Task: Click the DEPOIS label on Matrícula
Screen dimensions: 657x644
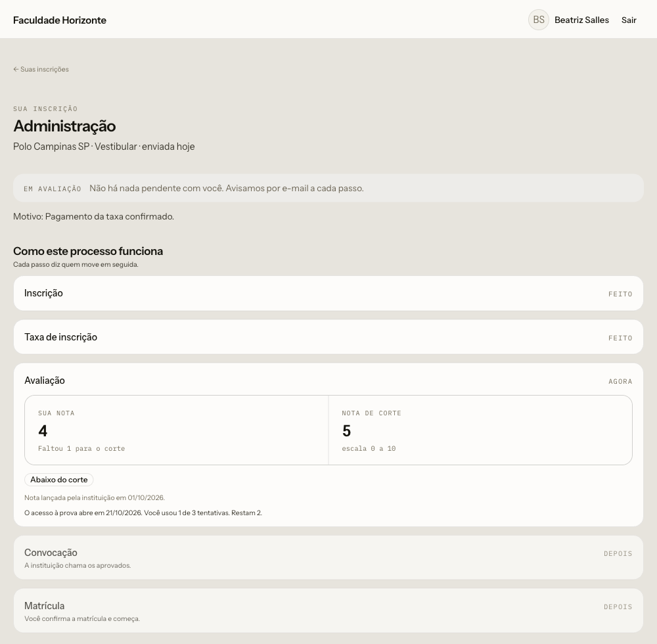Action: tap(618, 607)
